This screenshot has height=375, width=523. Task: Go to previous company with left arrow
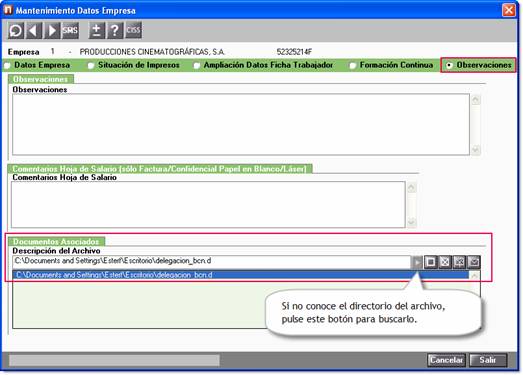point(33,31)
